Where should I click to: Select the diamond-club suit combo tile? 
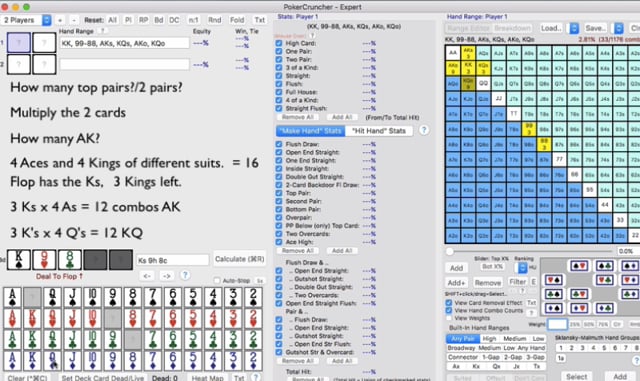tap(604, 308)
